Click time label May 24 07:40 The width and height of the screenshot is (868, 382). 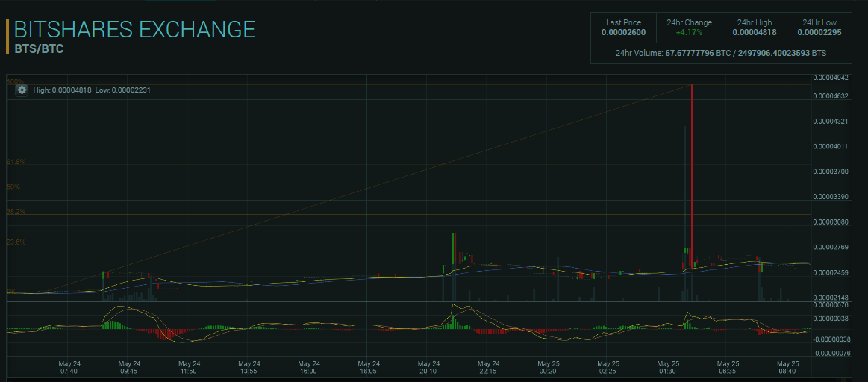click(x=69, y=368)
